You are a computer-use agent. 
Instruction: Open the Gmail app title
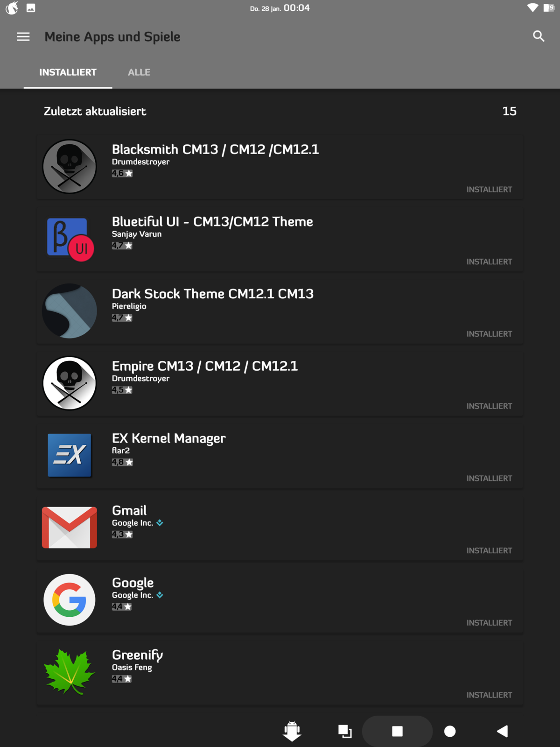[x=129, y=510]
